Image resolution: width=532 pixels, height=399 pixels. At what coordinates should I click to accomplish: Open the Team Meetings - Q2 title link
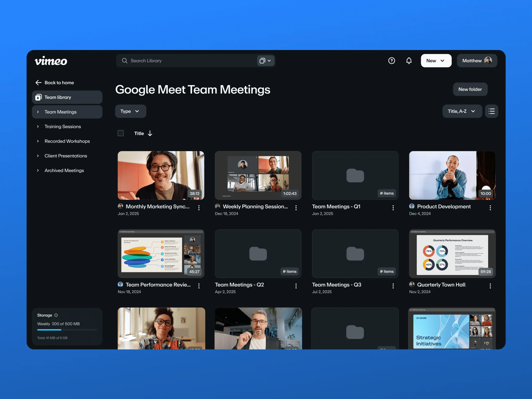point(239,285)
